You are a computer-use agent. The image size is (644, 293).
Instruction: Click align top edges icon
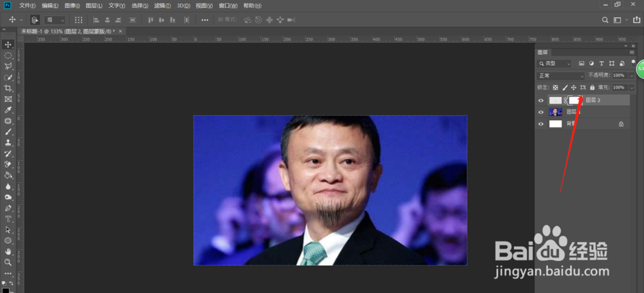(150, 20)
